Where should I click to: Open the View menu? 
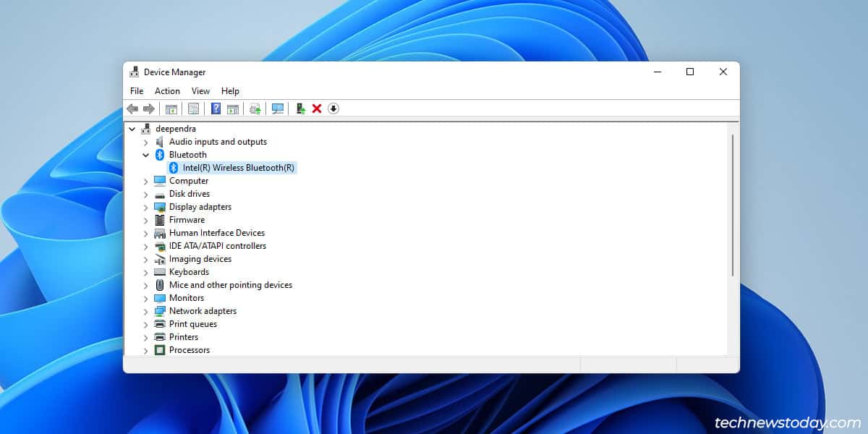pos(200,91)
